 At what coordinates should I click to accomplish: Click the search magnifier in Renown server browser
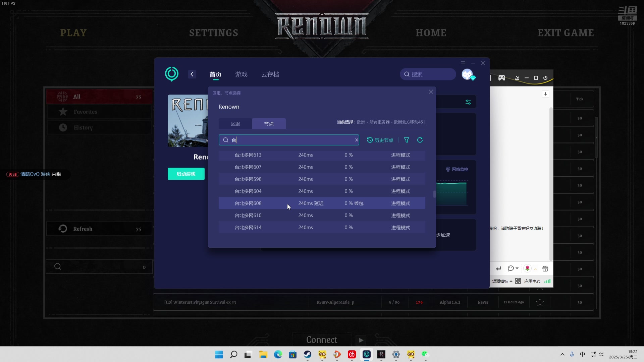[x=58, y=267]
